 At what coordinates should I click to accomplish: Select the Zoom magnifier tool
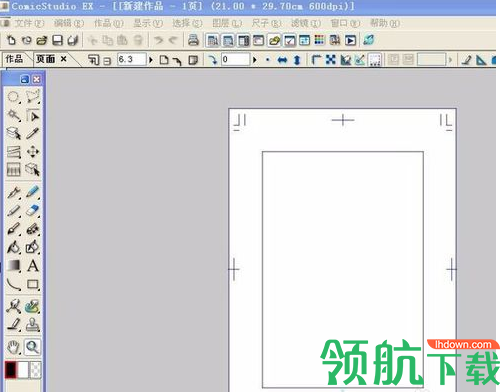coord(32,347)
